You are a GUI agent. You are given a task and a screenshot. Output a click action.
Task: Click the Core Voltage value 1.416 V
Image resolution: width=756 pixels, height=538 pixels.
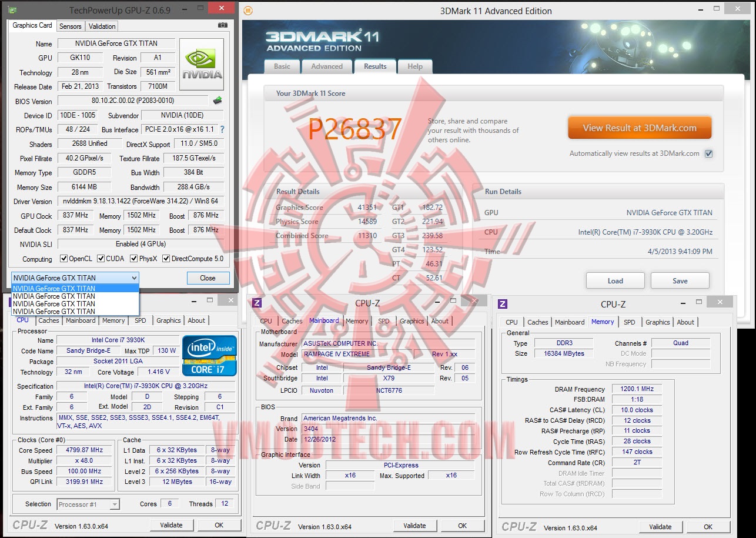click(x=159, y=372)
